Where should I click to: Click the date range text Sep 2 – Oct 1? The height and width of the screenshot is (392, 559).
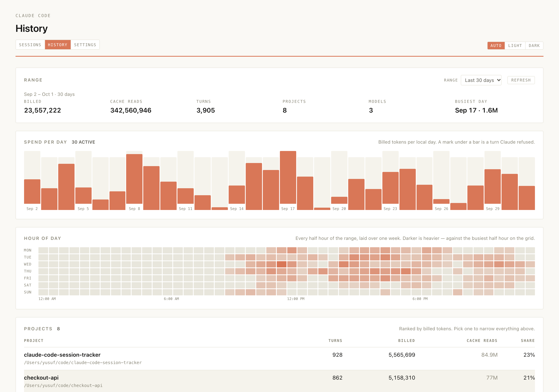click(x=39, y=94)
